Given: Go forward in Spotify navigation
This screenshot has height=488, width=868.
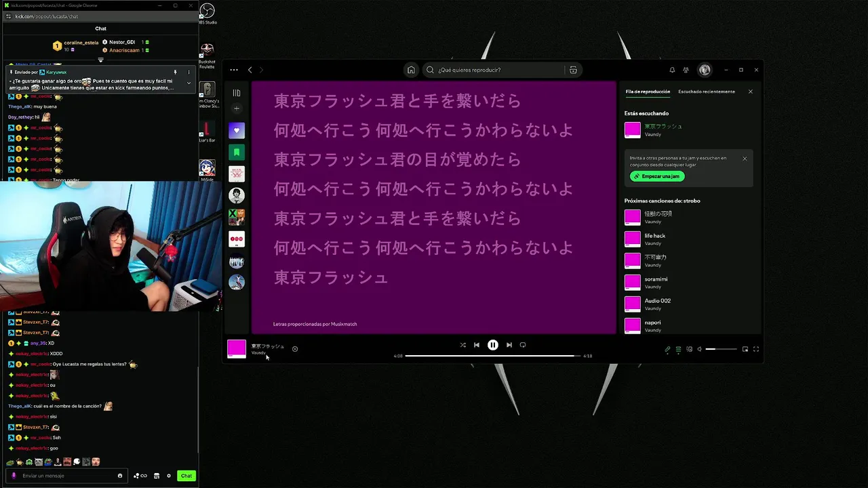Looking at the screenshot, I should click(x=261, y=70).
